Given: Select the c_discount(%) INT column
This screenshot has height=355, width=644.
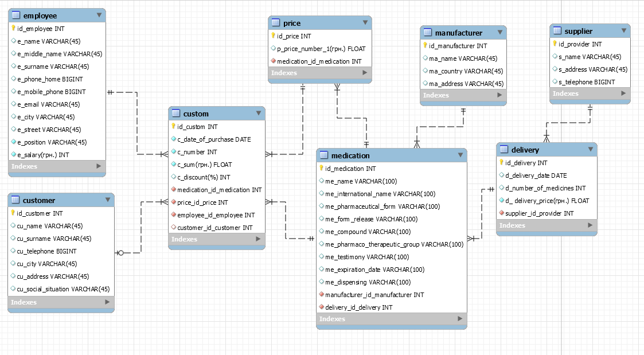Looking at the screenshot, I should tap(217, 177).
